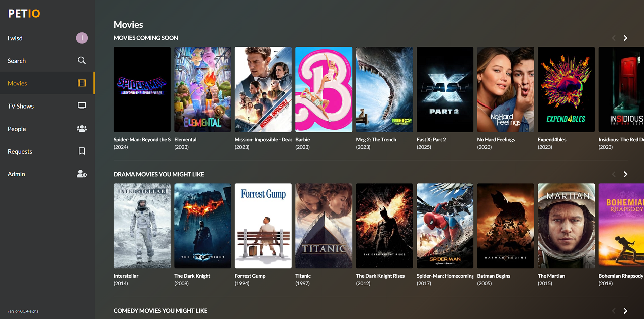Viewport: 644px width, 319px height.
Task: Go to TV Shows section
Action: click(x=21, y=106)
